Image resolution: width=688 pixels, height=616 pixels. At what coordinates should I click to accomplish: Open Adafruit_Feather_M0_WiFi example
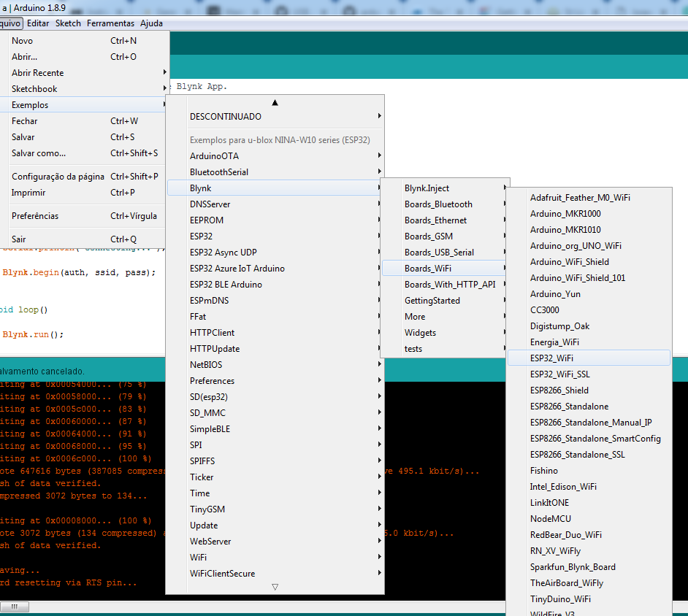click(589, 198)
